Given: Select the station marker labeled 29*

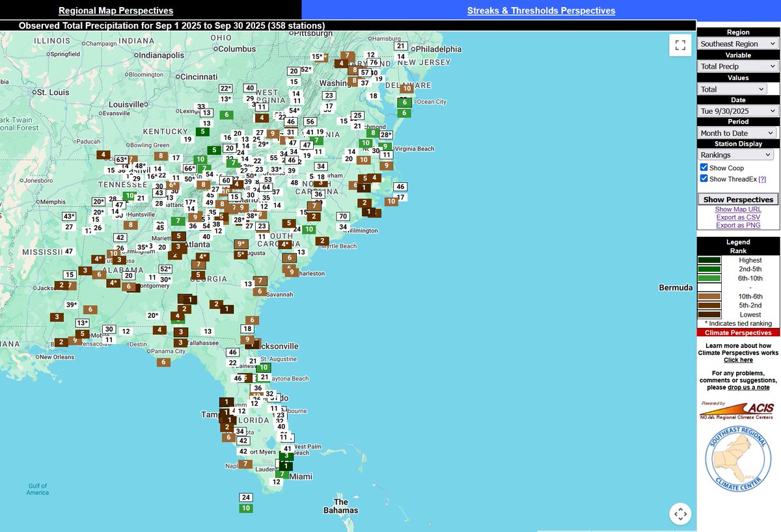Looking at the screenshot, I should (262, 144).
